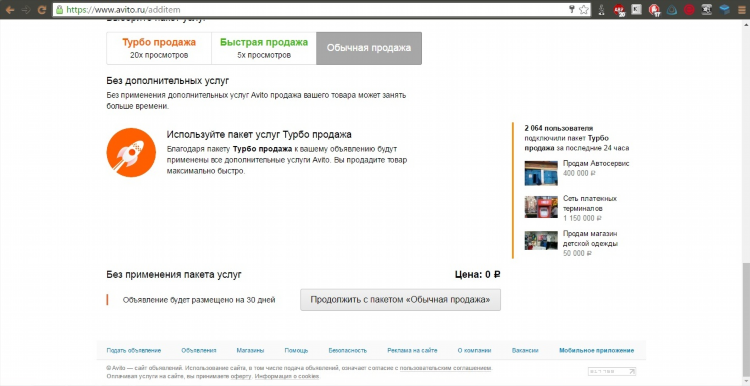Screen dimensions: 750x386
Task: Select the Обычная продажа package tab
Action: click(369, 48)
